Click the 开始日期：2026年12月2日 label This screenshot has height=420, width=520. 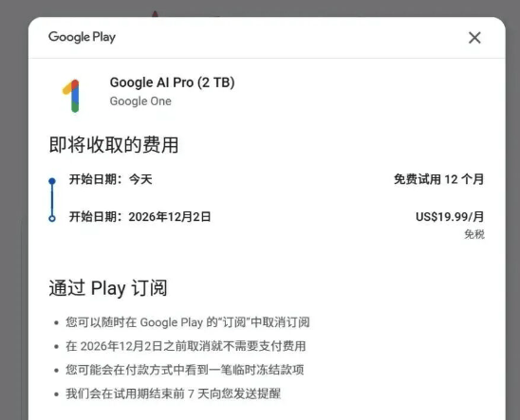[x=139, y=216]
